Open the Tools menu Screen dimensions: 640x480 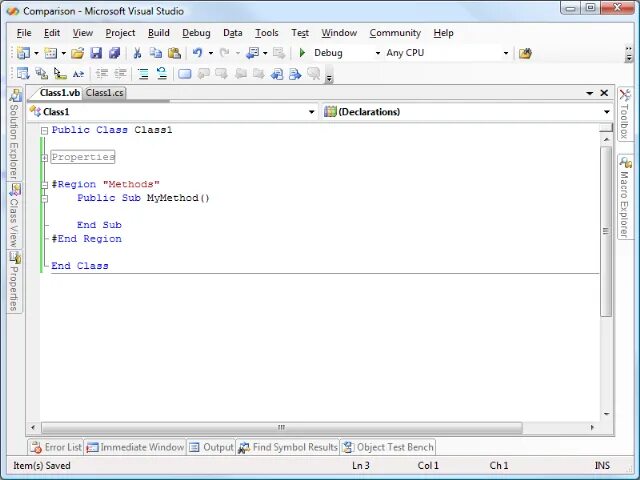point(267,33)
